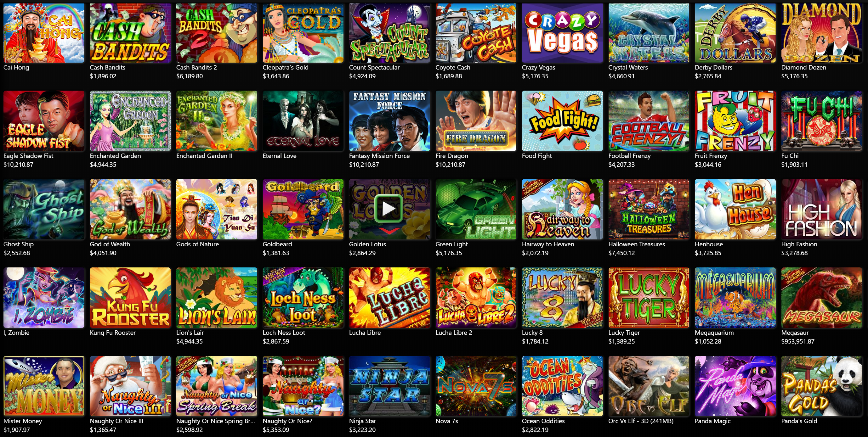Select the Lucky Tiger game image
Image resolution: width=868 pixels, height=437 pixels.
tap(649, 298)
